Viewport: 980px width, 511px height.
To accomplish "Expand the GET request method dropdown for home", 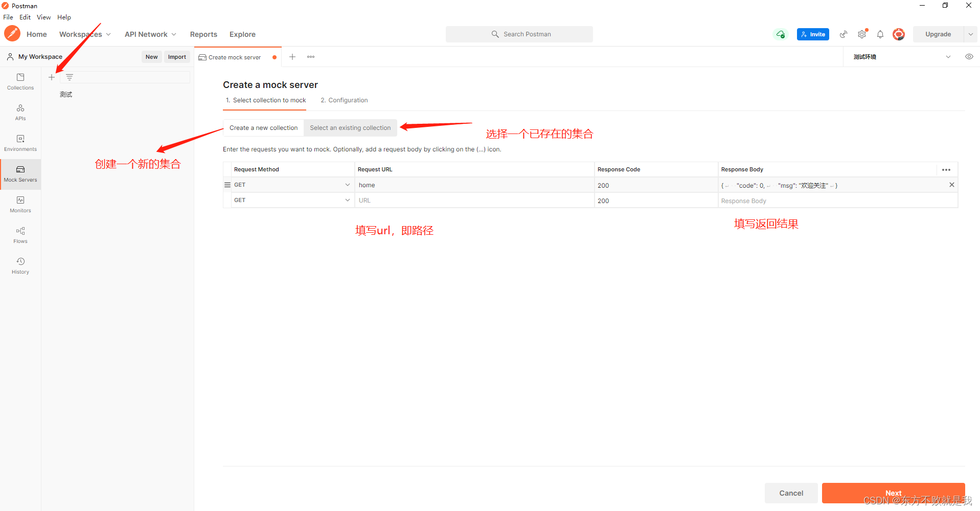I will coord(348,185).
